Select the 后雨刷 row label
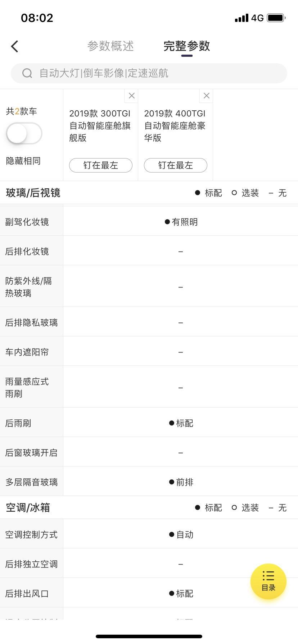 [18, 423]
